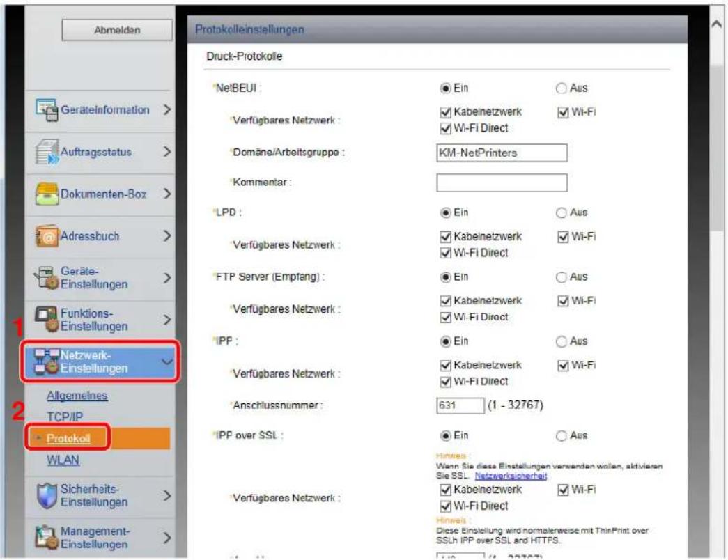Image resolution: width=728 pixels, height=560 pixels.
Task: Expand the Funktions-Einstellungen chevron
Action: [167, 320]
